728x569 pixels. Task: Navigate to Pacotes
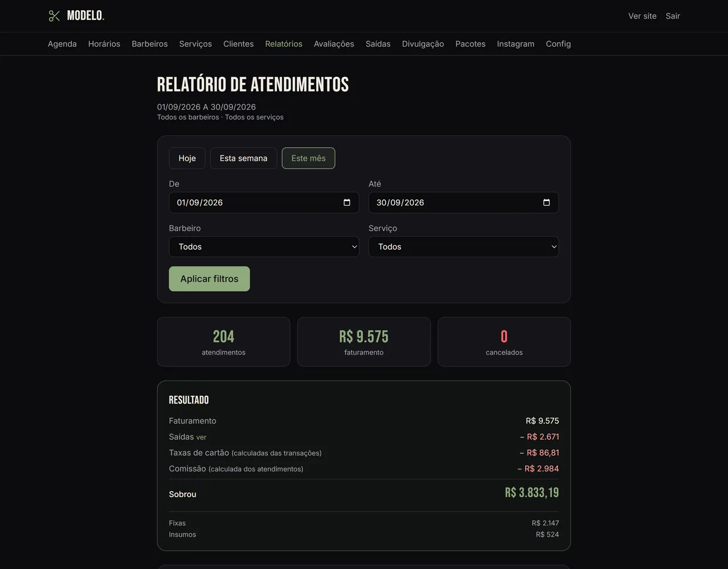tap(470, 44)
